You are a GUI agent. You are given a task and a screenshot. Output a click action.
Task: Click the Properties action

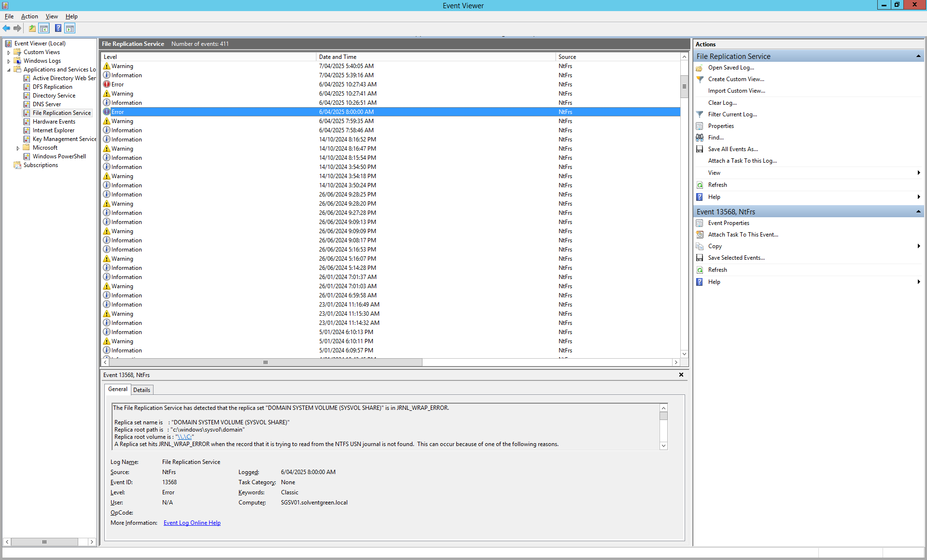(721, 126)
